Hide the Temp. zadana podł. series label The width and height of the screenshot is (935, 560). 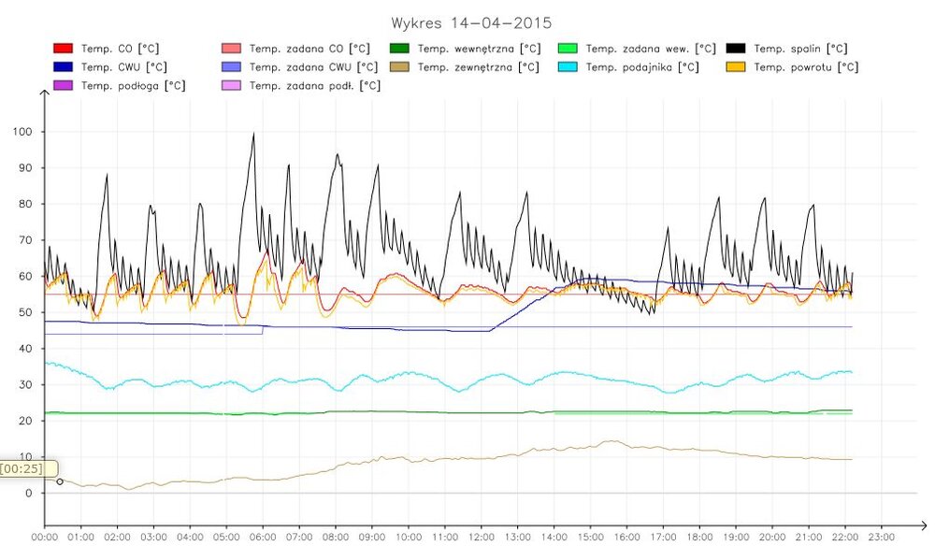coord(314,86)
